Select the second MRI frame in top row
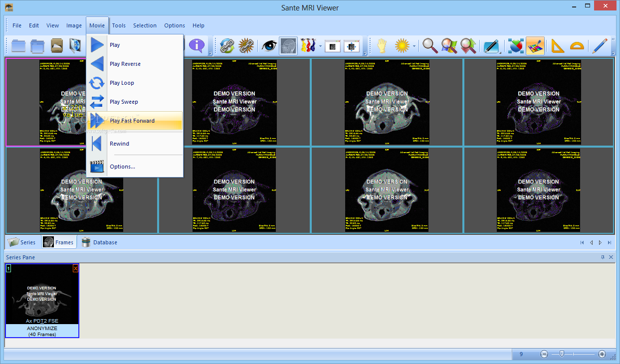Viewport: 620px width, 364px height. (x=234, y=102)
